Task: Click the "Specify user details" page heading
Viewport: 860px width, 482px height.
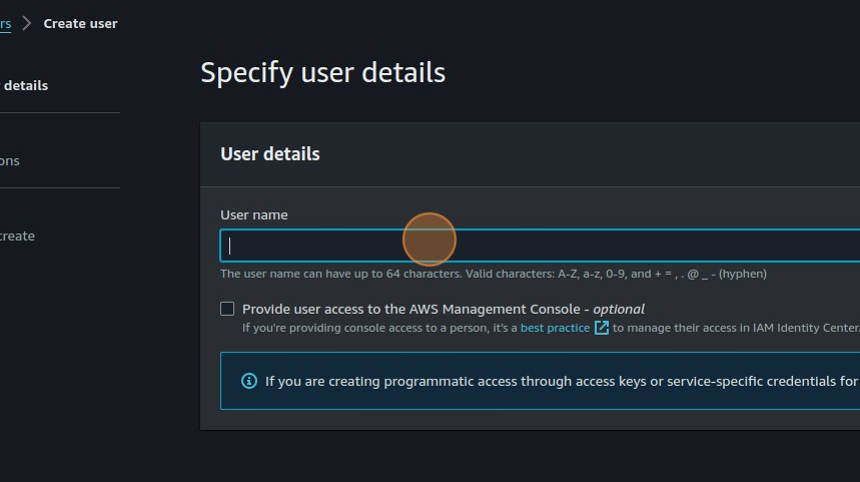Action: [x=323, y=73]
